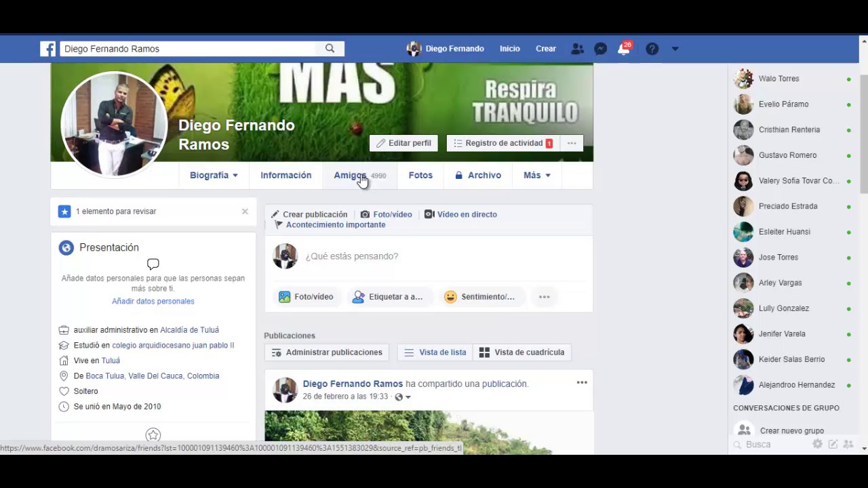Open chat with Walo Torres

pos(792,79)
